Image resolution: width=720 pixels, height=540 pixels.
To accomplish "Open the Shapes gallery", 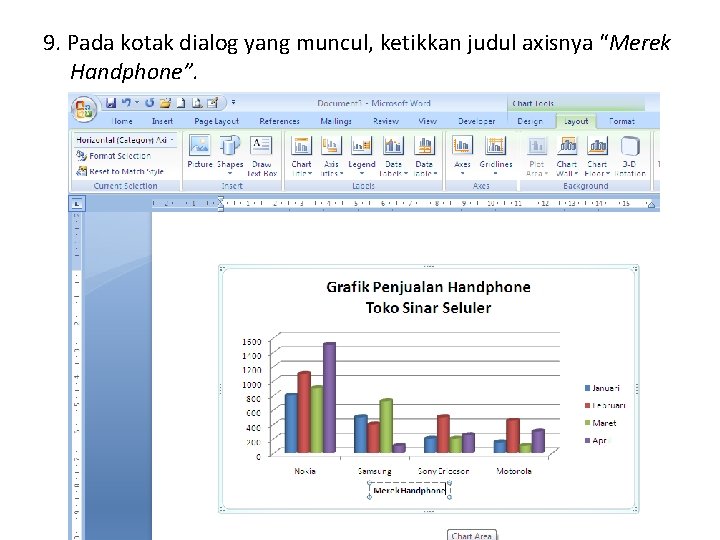I will [230, 155].
